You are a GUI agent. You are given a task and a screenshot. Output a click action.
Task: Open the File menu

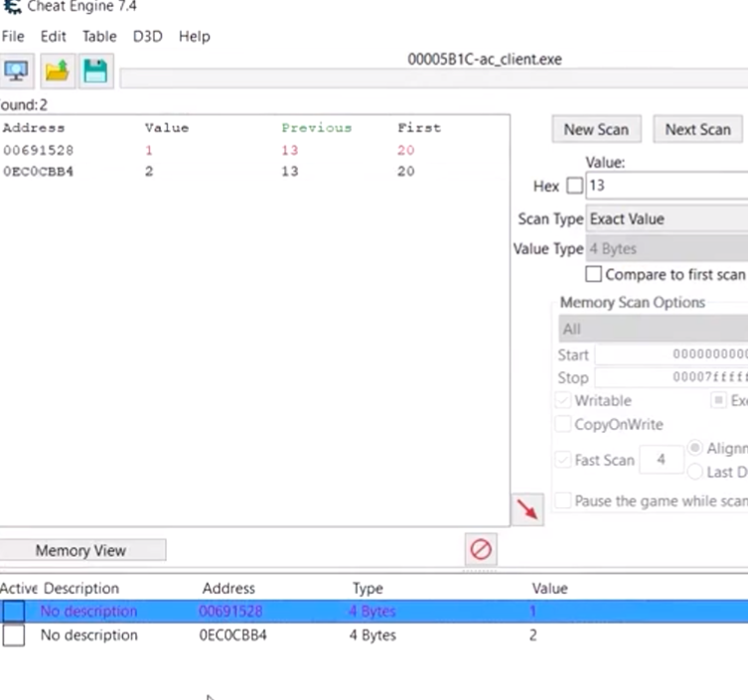[x=13, y=36]
